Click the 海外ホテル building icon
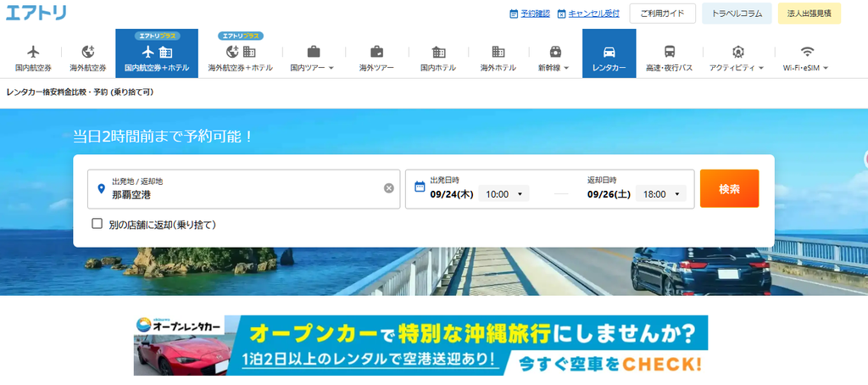868x385 pixels. point(498,52)
